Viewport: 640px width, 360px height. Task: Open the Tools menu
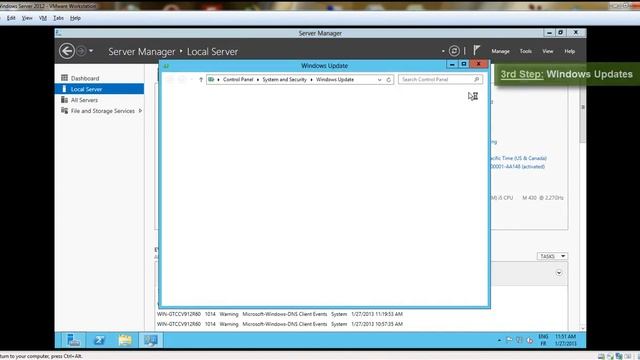click(526, 51)
